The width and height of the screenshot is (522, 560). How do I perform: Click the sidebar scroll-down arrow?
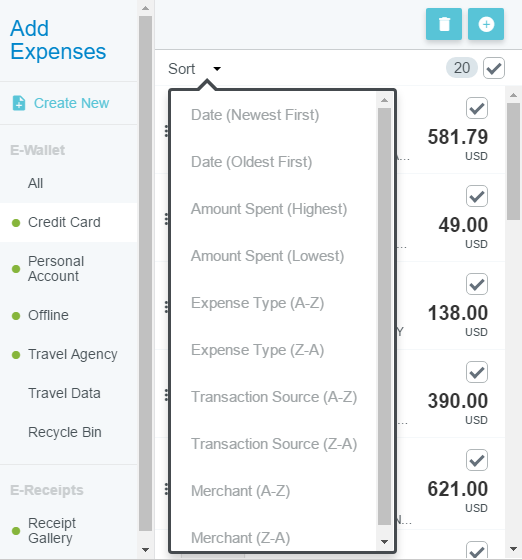click(145, 550)
